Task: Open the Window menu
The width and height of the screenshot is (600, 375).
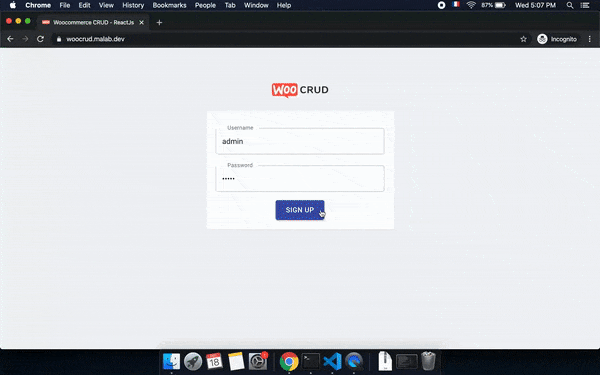Action: pyautogui.click(x=256, y=5)
